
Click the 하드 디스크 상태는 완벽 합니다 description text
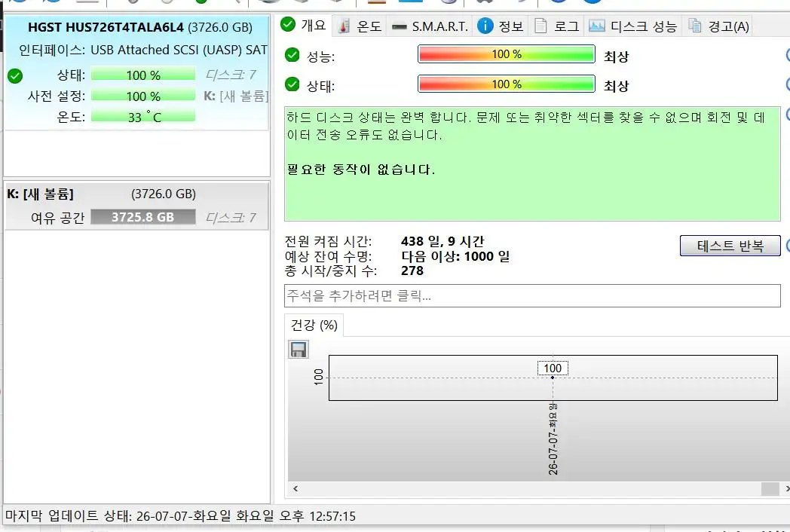click(525, 126)
